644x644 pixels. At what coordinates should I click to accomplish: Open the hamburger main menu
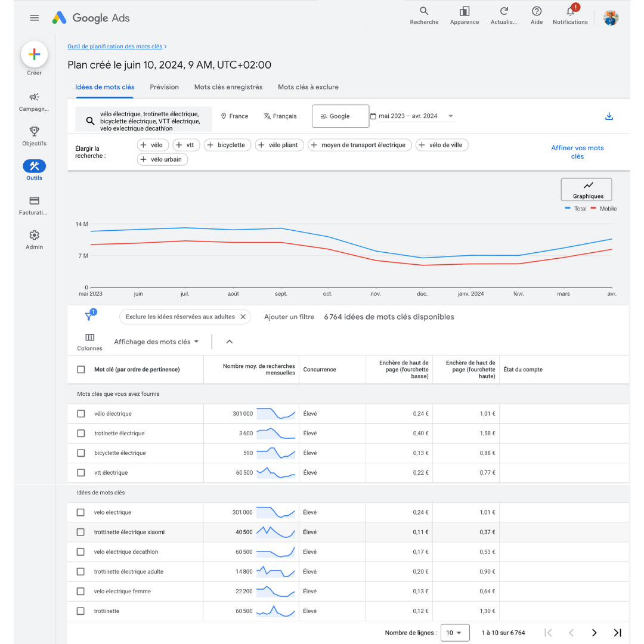35,18
